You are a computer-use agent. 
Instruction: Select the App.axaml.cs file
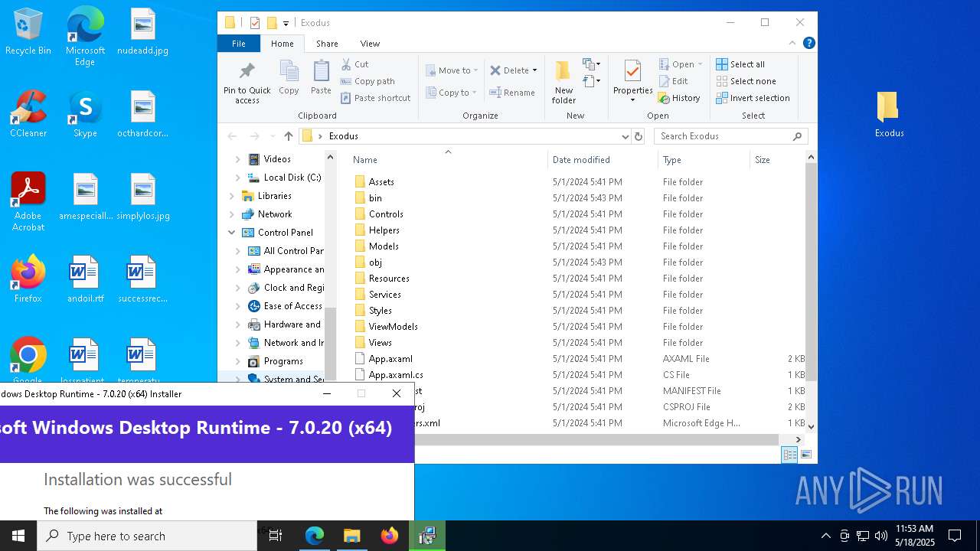396,375
